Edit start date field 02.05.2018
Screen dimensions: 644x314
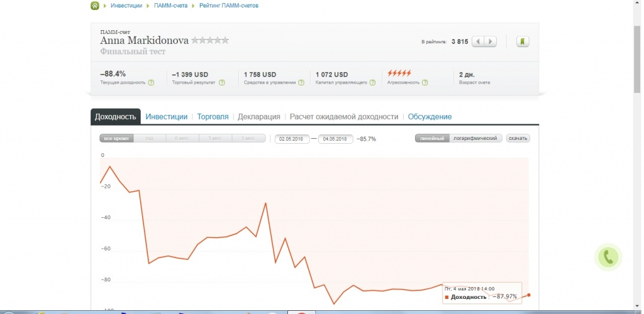(x=292, y=139)
